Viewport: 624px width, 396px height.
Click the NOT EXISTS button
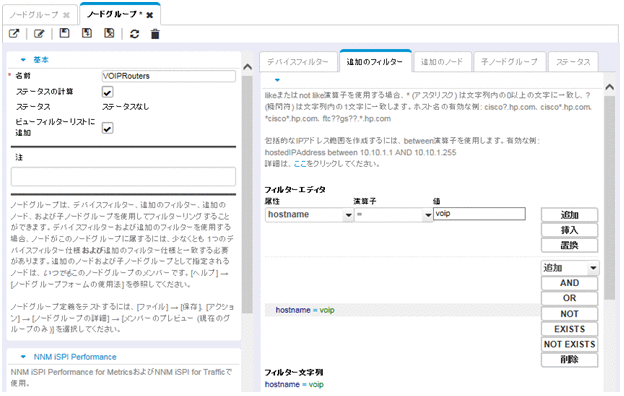[x=569, y=344]
